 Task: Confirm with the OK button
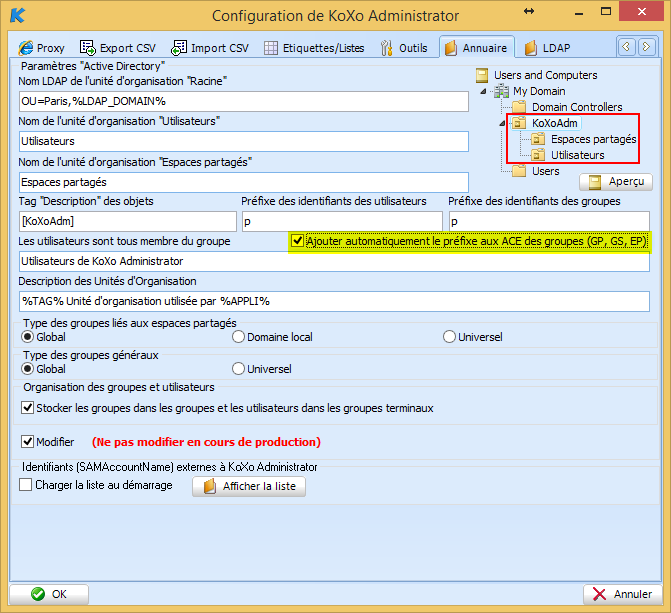click(49, 594)
